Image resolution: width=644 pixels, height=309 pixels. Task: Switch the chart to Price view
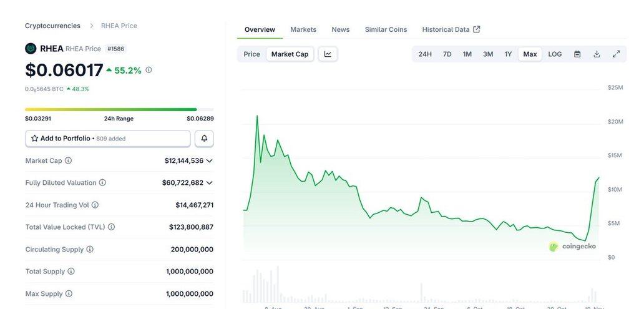coord(251,54)
